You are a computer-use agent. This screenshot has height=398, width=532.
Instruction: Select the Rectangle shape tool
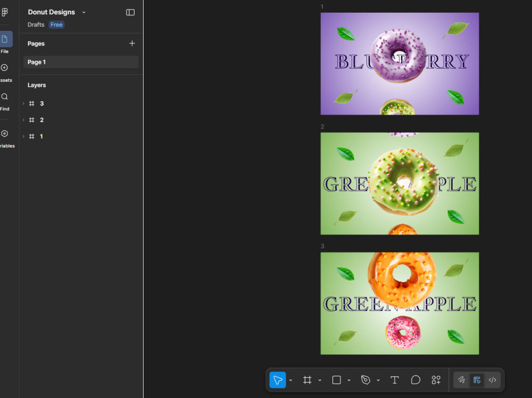336,380
